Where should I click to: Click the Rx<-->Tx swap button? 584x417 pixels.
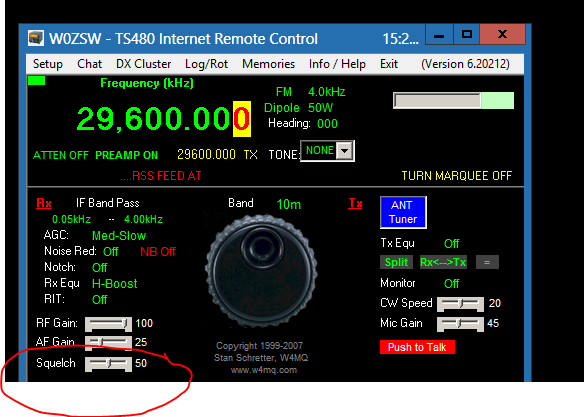[443, 262]
